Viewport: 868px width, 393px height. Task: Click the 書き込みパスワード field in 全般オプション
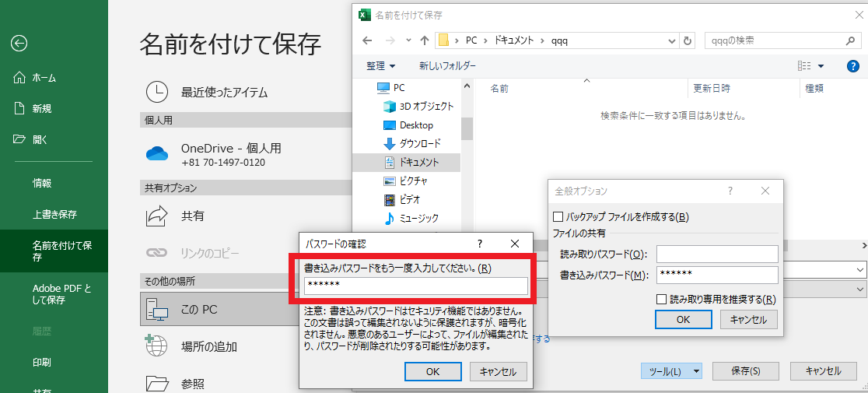717,275
